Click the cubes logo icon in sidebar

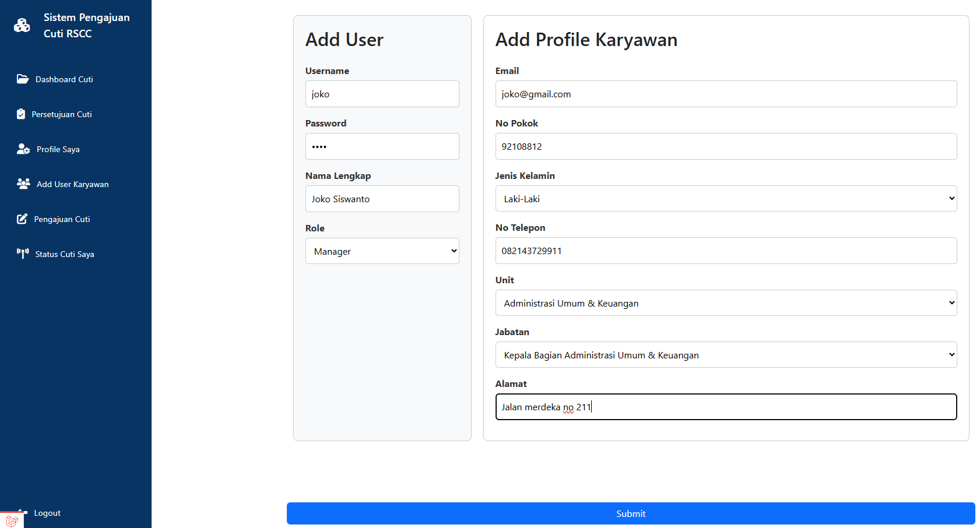click(x=22, y=25)
